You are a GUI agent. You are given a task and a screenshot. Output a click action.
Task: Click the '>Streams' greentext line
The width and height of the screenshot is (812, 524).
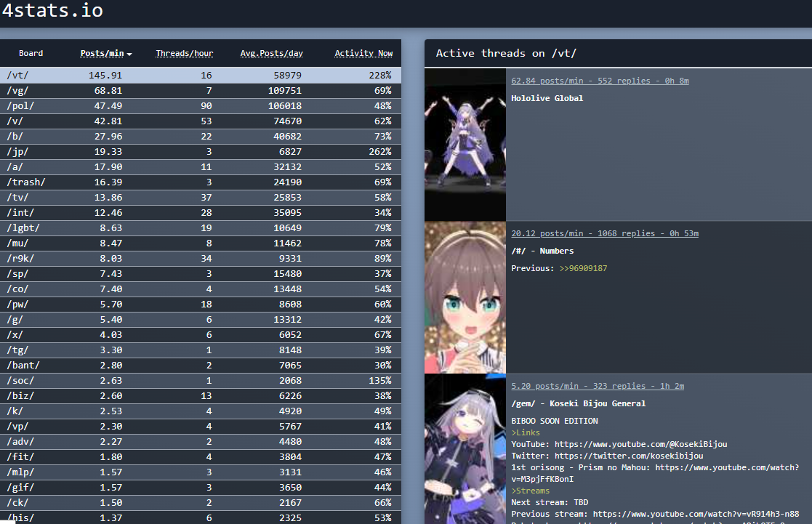pyautogui.click(x=530, y=491)
